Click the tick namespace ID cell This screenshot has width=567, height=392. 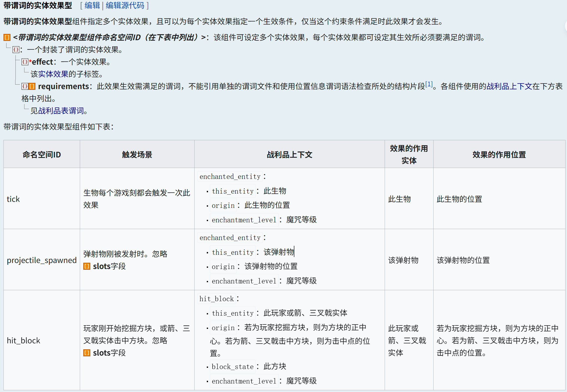pos(42,199)
